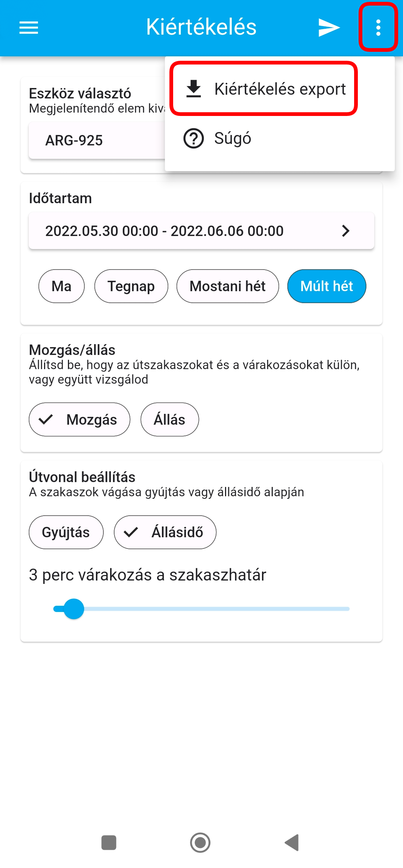The width and height of the screenshot is (403, 868).
Task: Tap the Android recent apps square
Action: (x=109, y=843)
